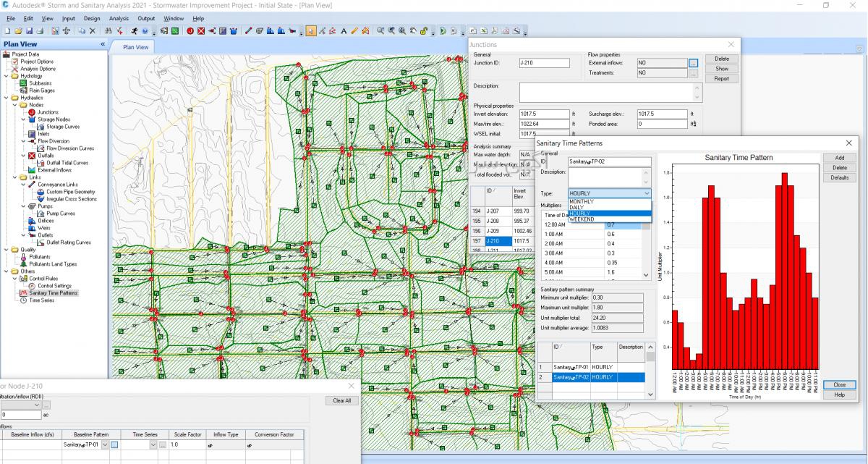Screen dimensions: 868x464
Task: Open Project Options in the tree
Action: click(37, 62)
